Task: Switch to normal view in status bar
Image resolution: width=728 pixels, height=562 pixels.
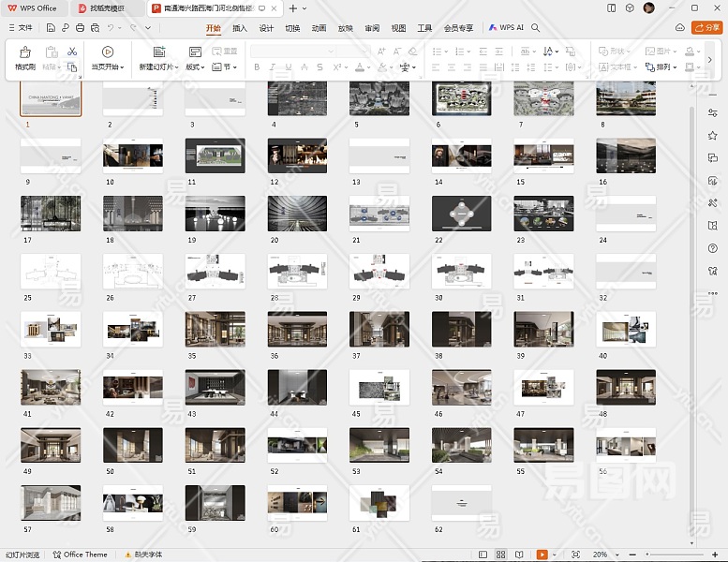Action: coord(482,555)
